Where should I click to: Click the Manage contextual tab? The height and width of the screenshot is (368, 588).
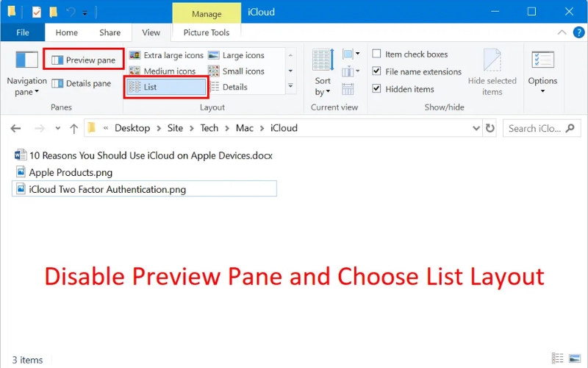[x=207, y=14]
